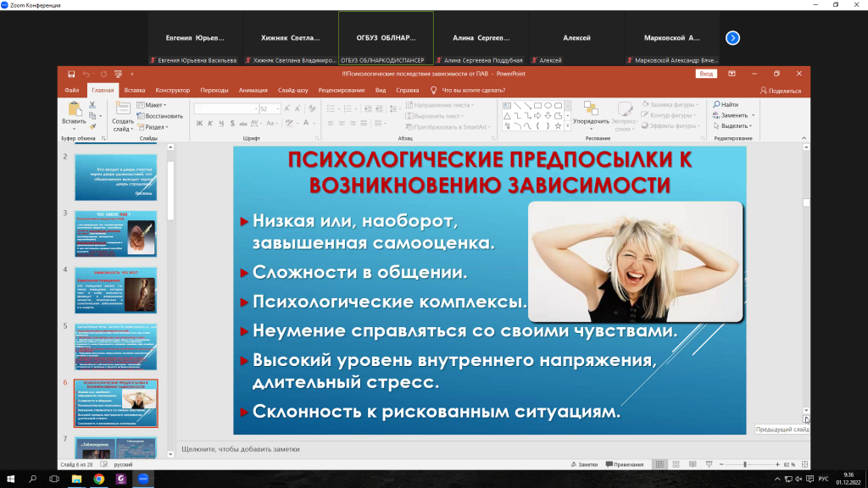This screenshot has height=488, width=868.
Task: Switch to the Слайд-шоу tab
Action: click(292, 90)
